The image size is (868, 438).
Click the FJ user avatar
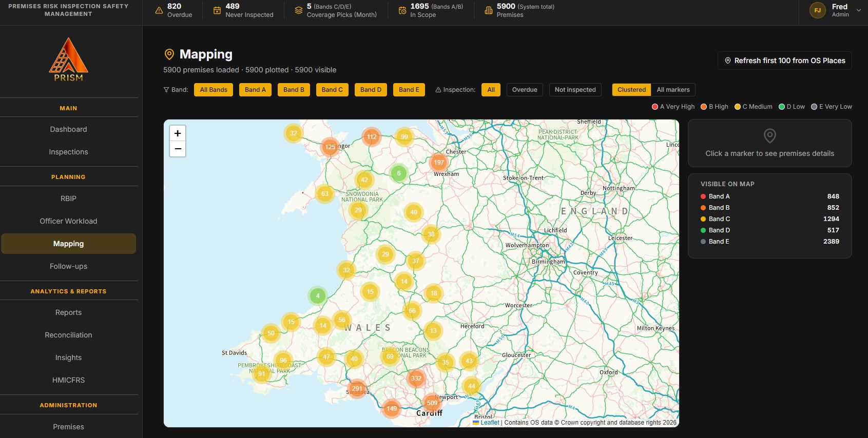pyautogui.click(x=818, y=10)
